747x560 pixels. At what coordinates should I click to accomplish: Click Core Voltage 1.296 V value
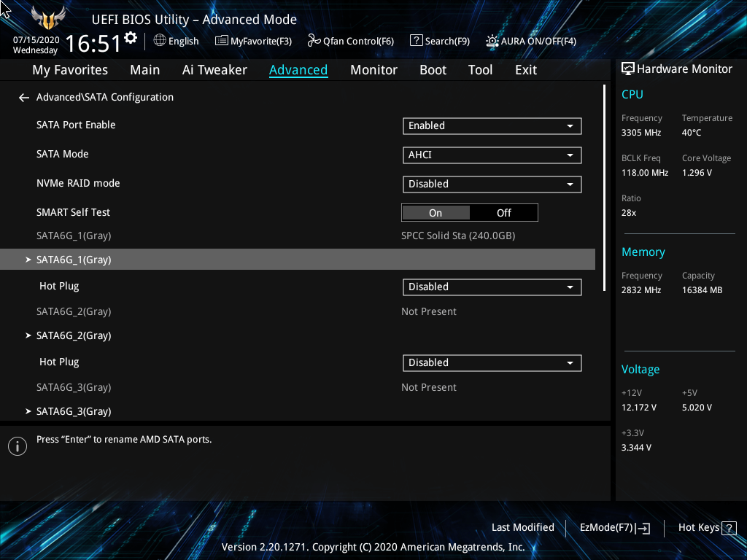697,173
